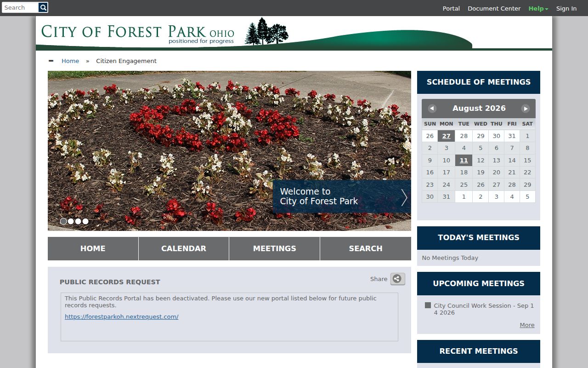This screenshot has width=588, height=368.
Task: Select the second slideshow indicator dot
Action: (x=71, y=221)
